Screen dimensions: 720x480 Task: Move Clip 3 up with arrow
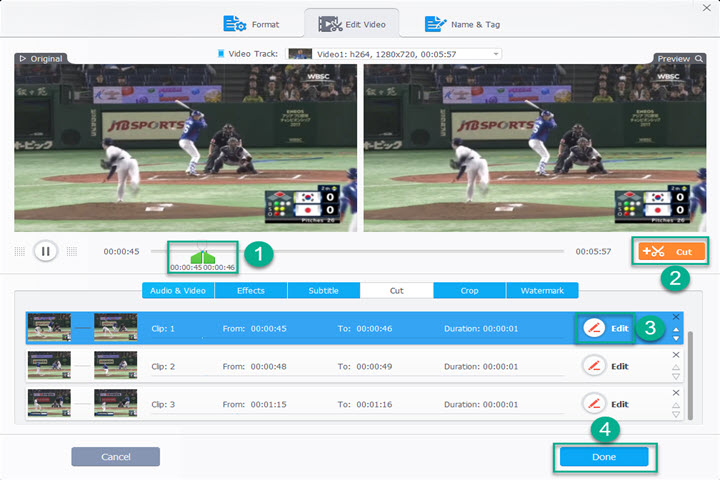point(676,406)
